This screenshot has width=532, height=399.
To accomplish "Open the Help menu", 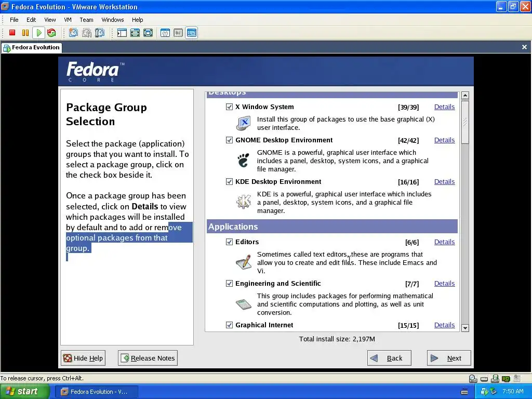I will 137,20.
